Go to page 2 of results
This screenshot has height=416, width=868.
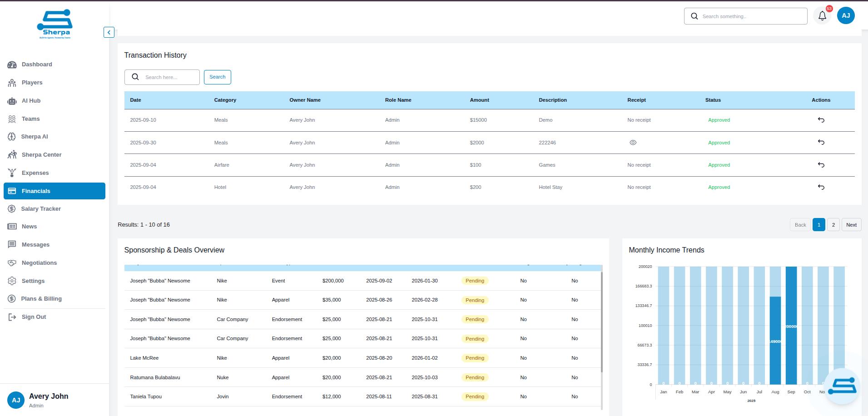tap(833, 225)
